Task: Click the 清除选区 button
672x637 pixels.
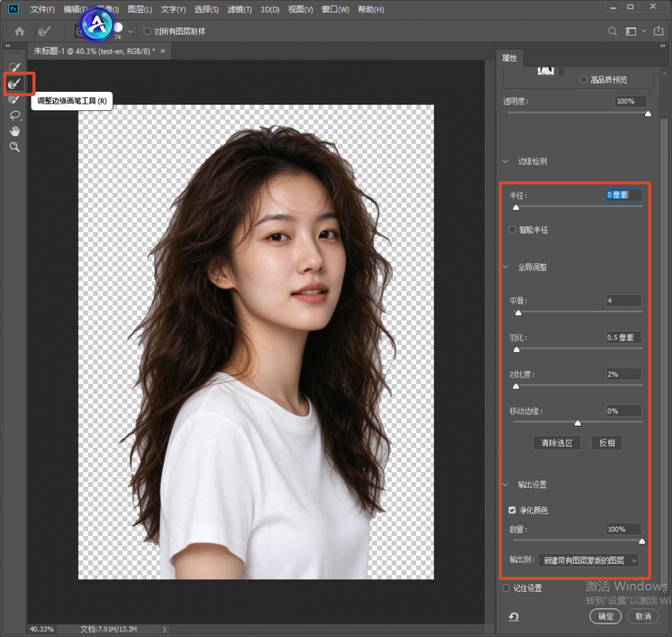Action: [556, 443]
